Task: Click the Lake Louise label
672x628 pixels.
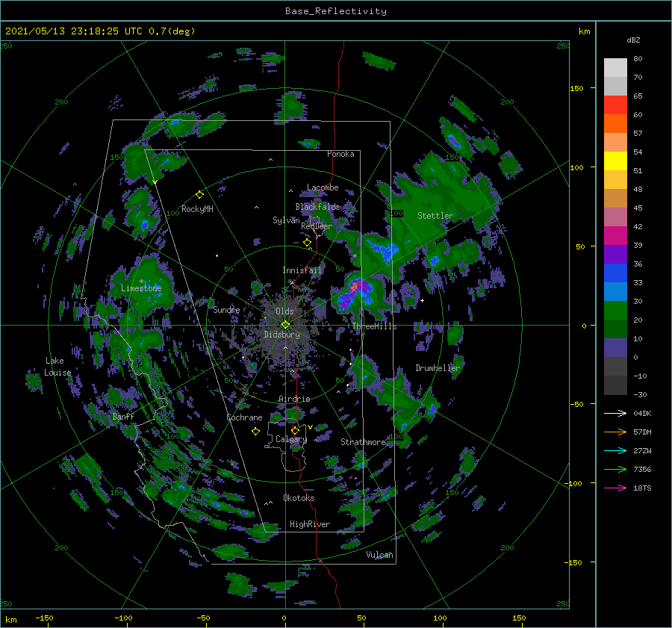Action: coord(57,367)
